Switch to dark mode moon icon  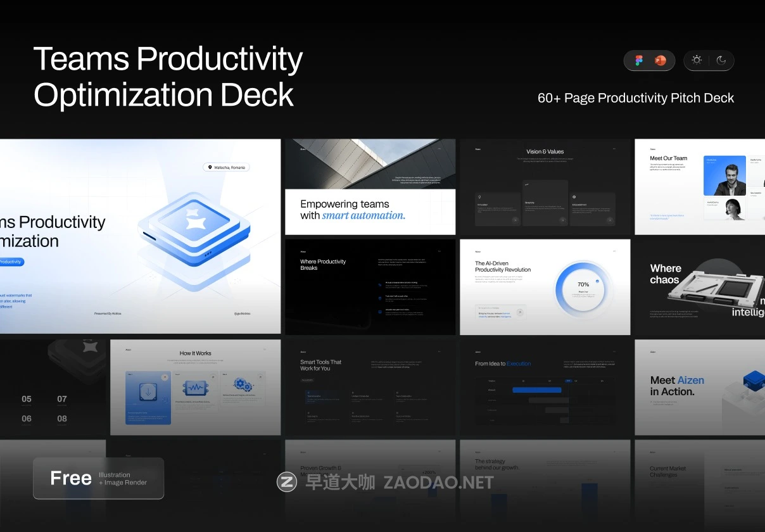point(721,60)
